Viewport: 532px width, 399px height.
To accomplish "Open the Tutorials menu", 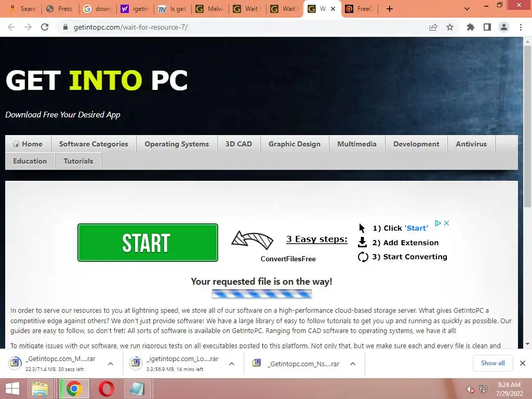I will click(x=78, y=161).
